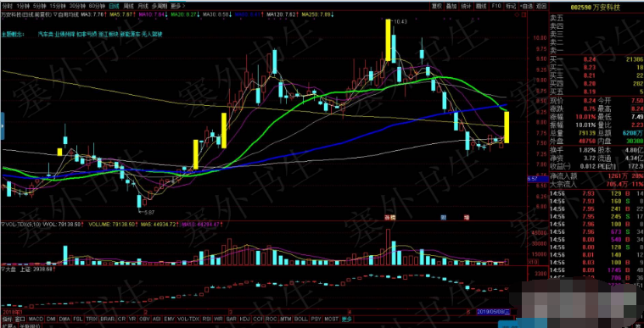Switch indicator to SAR
Image resolution: width=644 pixels, height=328 pixels.
(232, 319)
